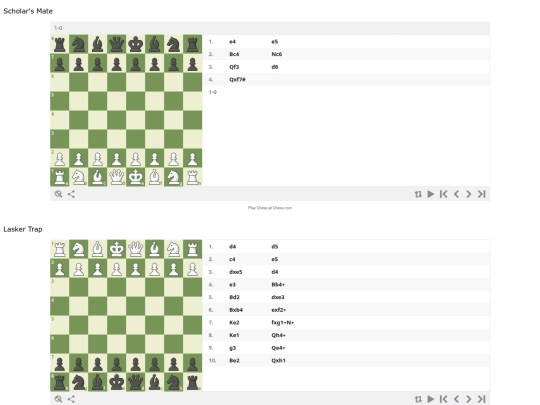Select move g3 in Lasker Trap list

pyautogui.click(x=232, y=348)
